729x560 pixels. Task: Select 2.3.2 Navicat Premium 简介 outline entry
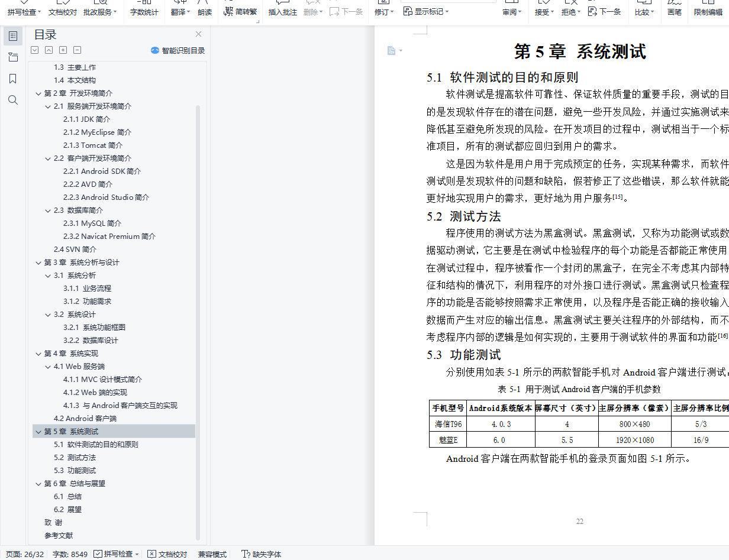(x=109, y=237)
